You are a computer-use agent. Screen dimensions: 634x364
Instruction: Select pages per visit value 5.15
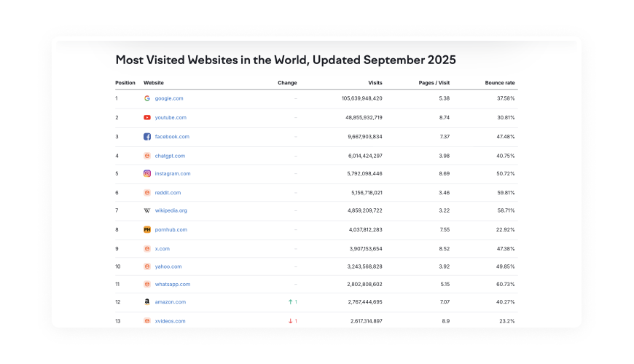click(445, 285)
